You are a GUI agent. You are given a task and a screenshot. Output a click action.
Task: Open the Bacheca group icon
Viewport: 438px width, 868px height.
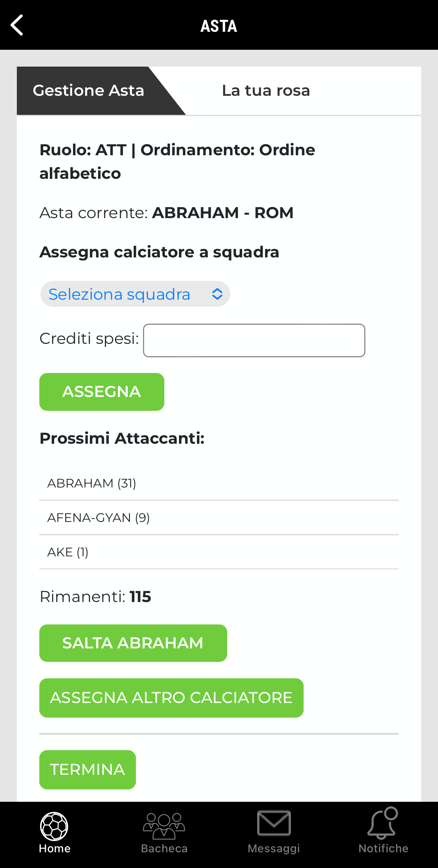coord(164,826)
